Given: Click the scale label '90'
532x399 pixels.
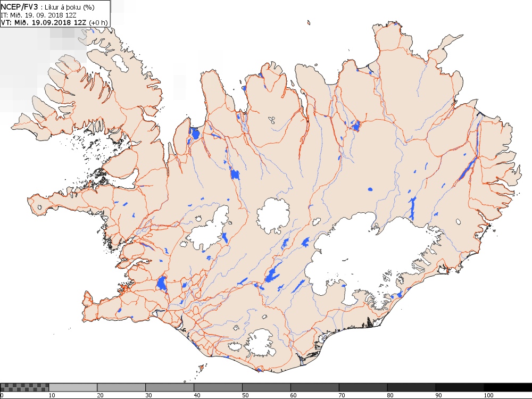Looking at the screenshot, I should pyautogui.click(x=439, y=395).
